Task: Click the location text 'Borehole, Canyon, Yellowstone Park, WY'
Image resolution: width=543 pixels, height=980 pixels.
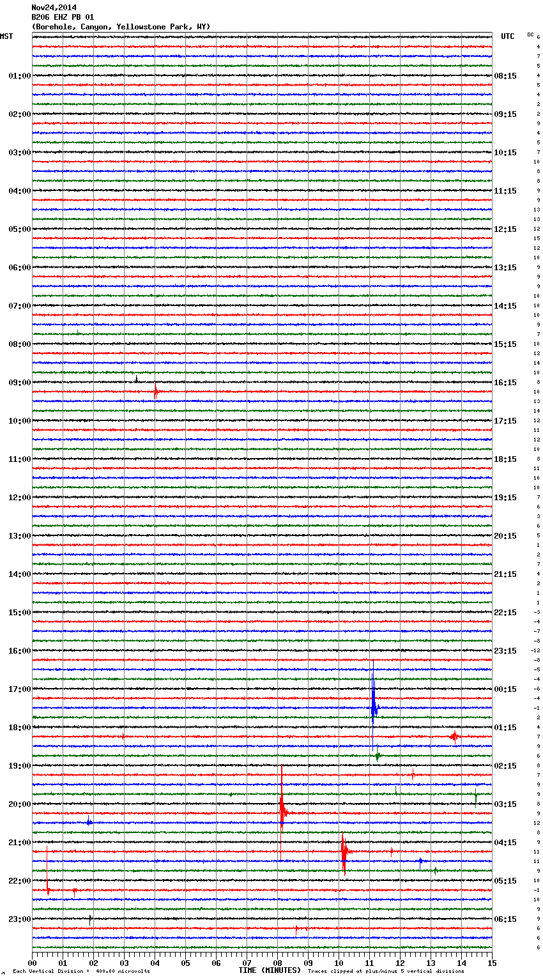Action: click(120, 27)
